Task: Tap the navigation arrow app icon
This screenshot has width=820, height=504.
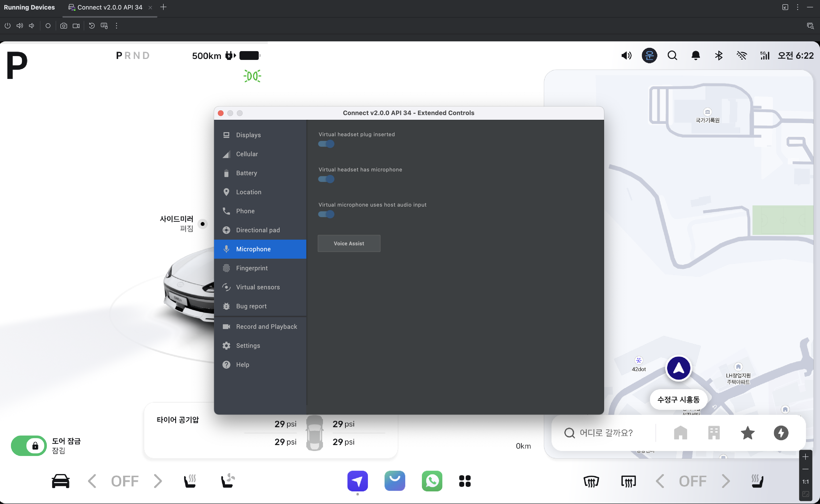Action: [357, 481]
